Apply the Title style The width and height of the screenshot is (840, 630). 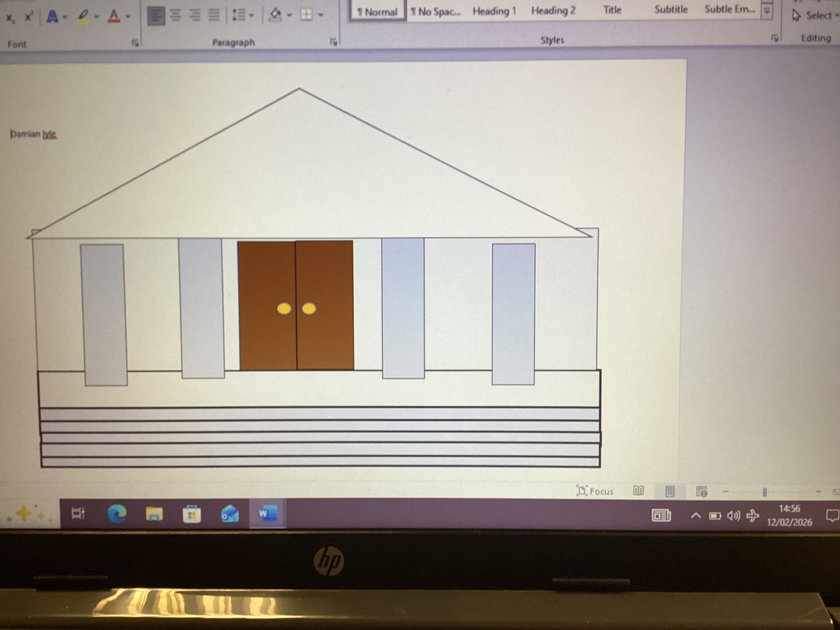click(x=612, y=10)
